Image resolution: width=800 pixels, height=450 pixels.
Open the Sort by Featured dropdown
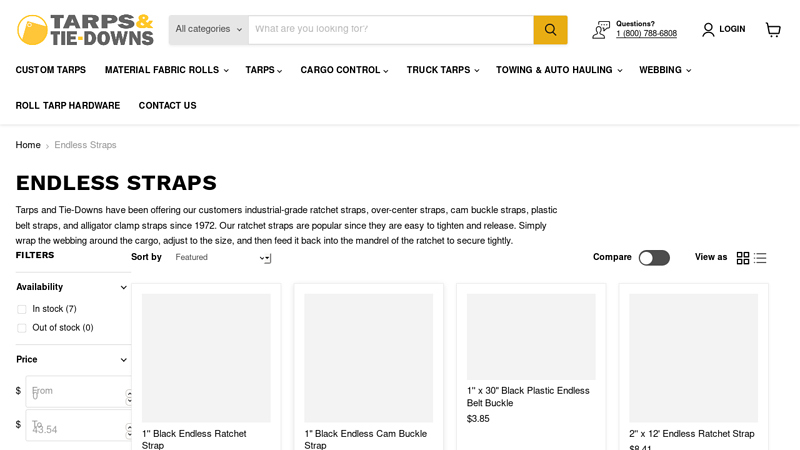pos(222,258)
